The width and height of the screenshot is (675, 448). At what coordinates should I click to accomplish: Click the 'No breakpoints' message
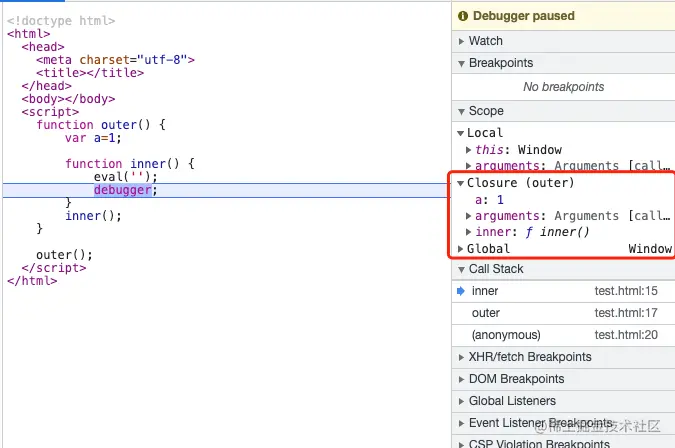(x=564, y=87)
